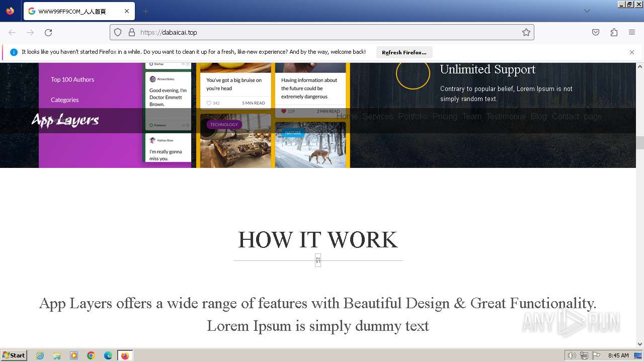Viewport: 644px width, 362px height.
Task: Bookmark this page with the star icon
Action: pos(526,32)
